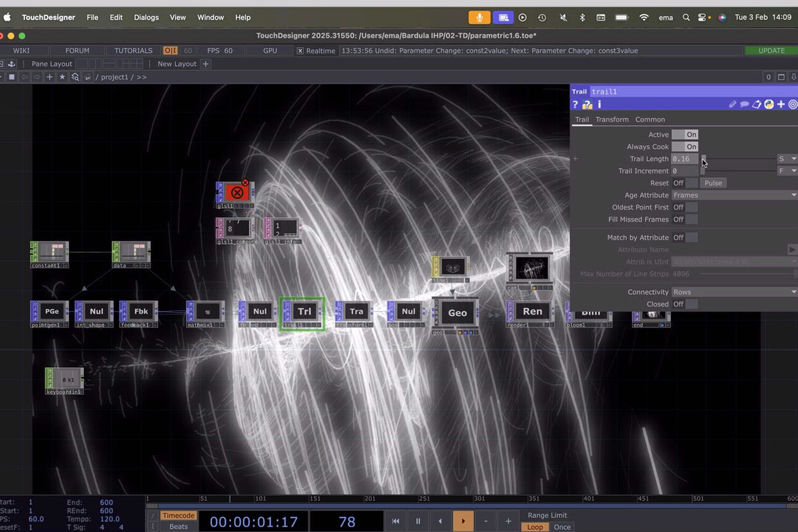
Task: Click the Trail Length slider handle
Action: pyautogui.click(x=703, y=159)
